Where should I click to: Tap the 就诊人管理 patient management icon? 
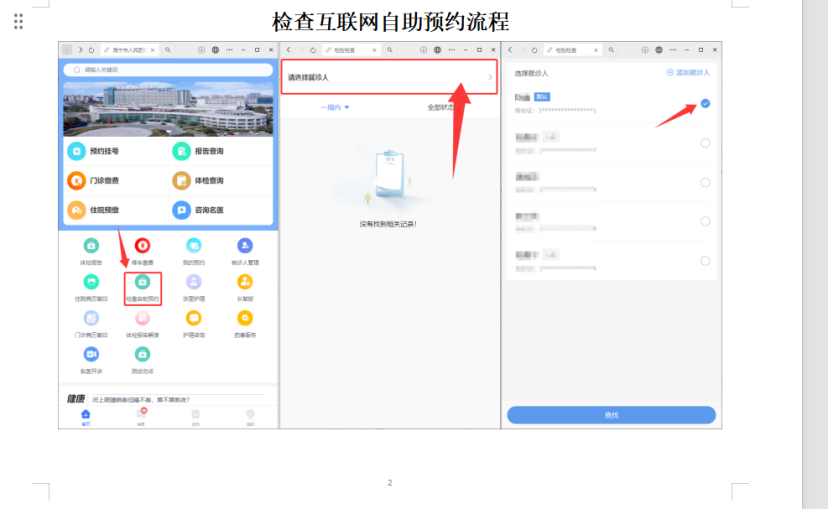[244, 246]
